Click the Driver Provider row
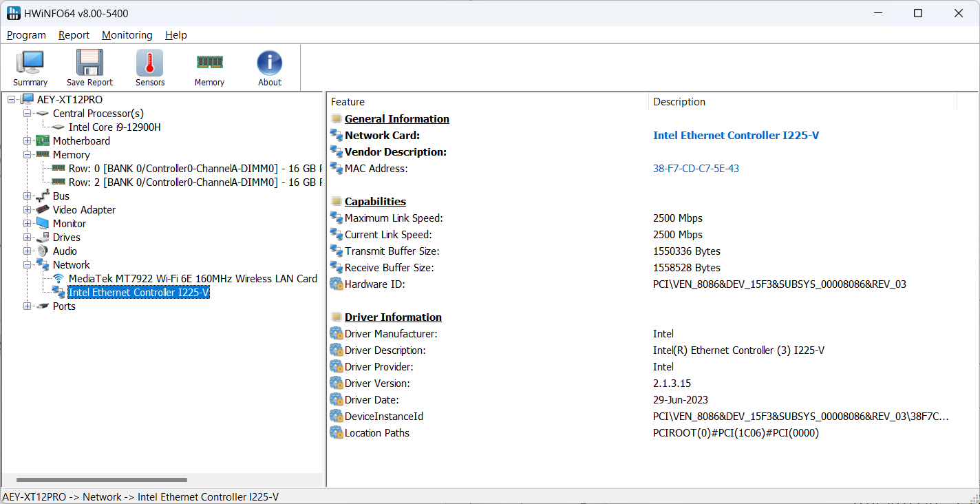Screen dimensions: 980x504 point(652,367)
